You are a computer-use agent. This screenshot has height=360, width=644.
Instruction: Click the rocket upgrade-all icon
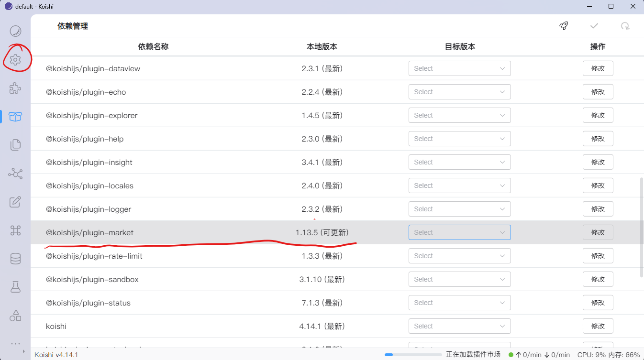coord(564,26)
